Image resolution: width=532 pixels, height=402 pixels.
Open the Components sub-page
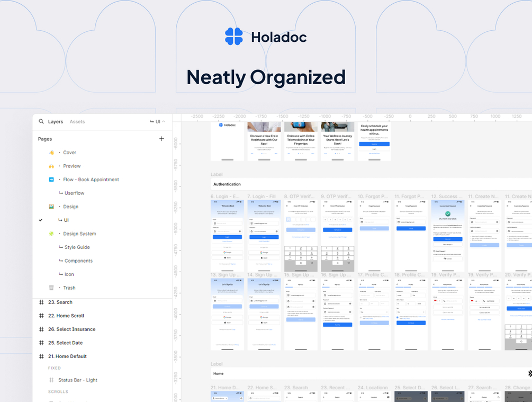[78, 261]
